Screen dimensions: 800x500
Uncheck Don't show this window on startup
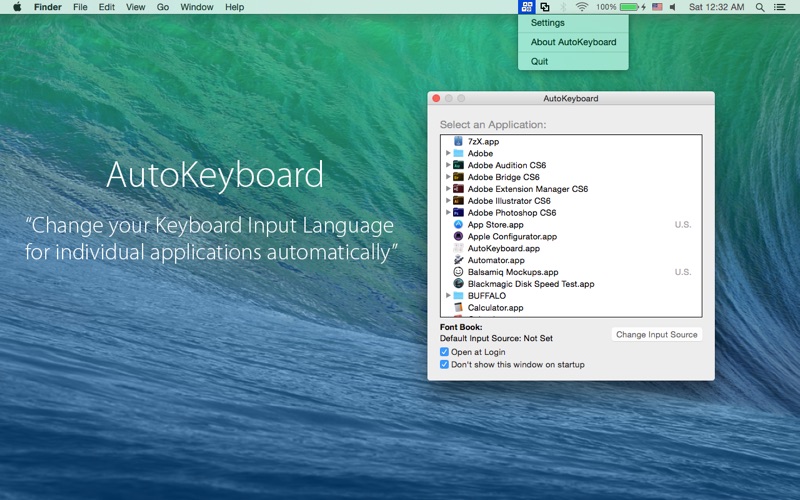pos(444,364)
